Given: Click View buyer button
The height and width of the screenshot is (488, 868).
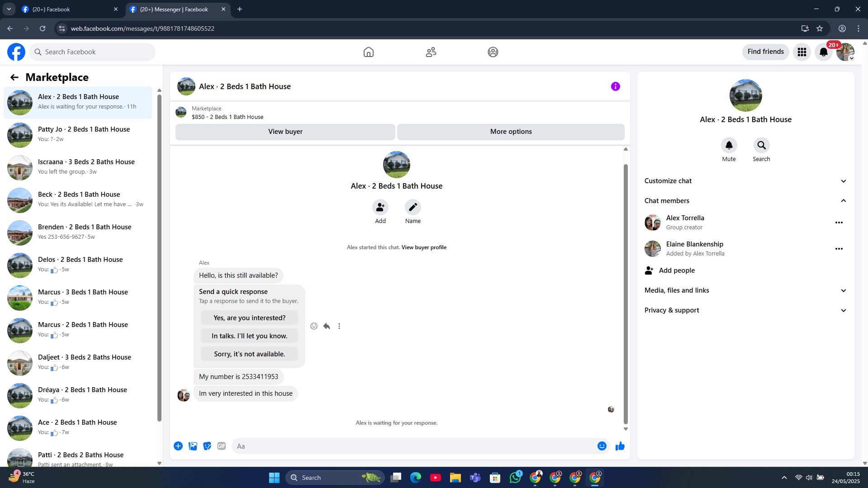Looking at the screenshot, I should point(285,132).
